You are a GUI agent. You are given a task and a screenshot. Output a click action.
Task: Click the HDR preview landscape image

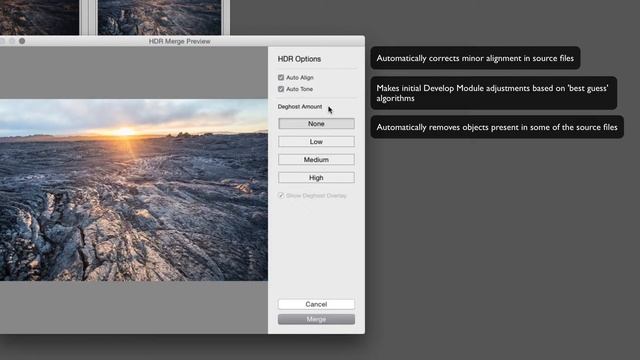coord(134,190)
